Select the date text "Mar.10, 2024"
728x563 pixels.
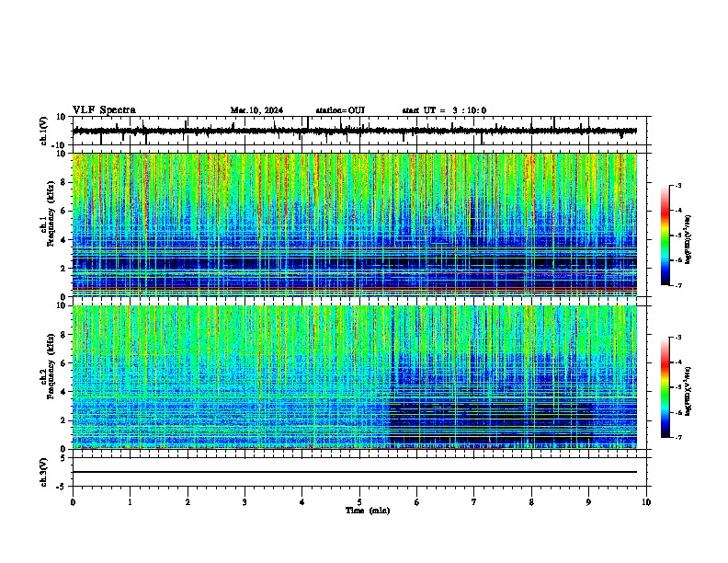256,110
